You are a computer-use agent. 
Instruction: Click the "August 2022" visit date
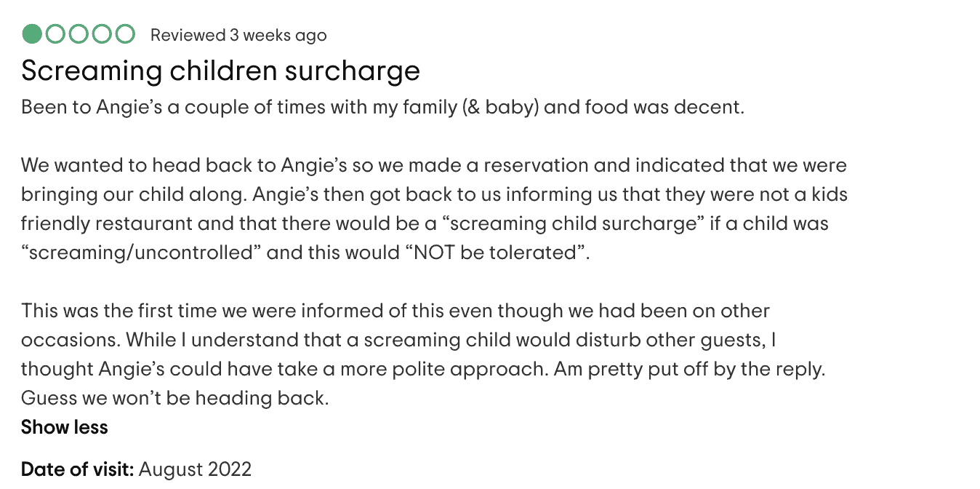(x=195, y=469)
